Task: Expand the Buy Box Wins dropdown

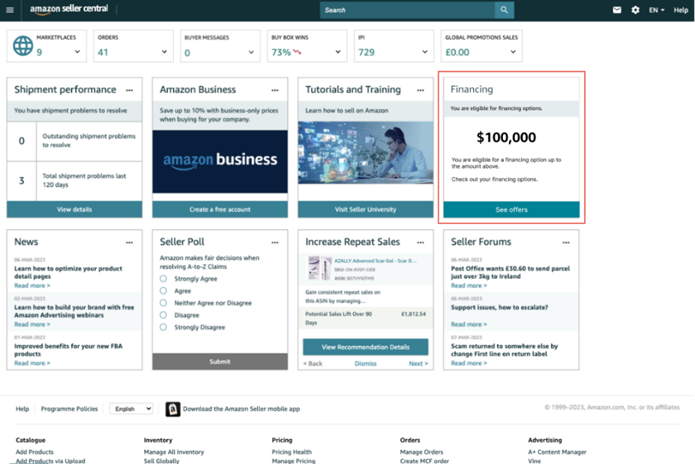Action: coord(338,52)
